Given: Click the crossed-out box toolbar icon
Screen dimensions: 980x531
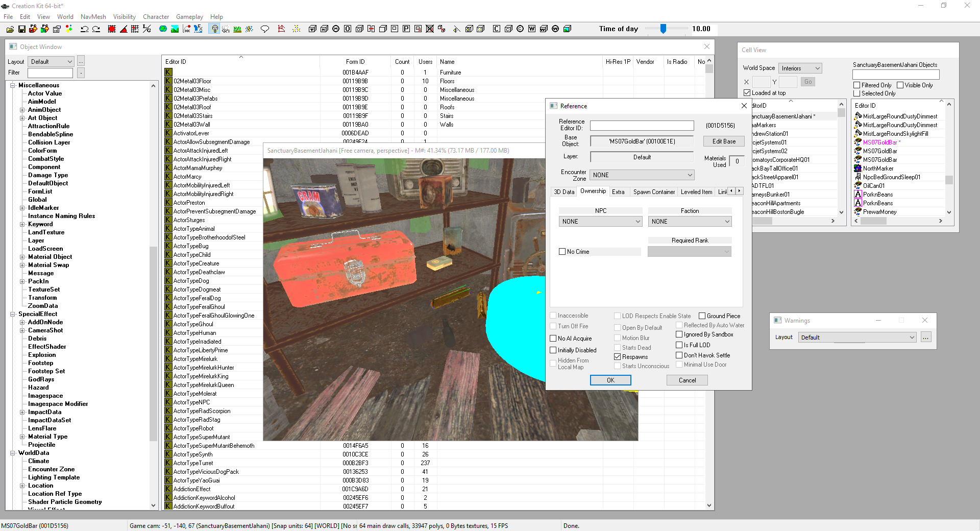Looking at the screenshot, I should tap(430, 29).
